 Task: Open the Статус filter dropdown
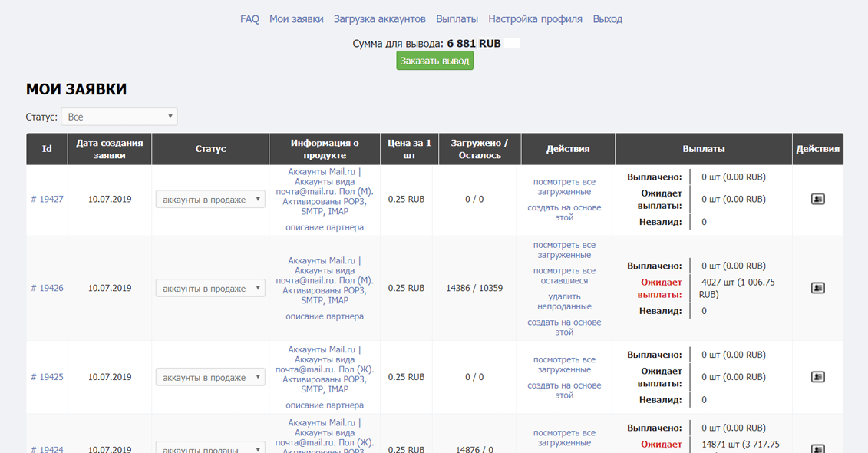pyautogui.click(x=119, y=117)
